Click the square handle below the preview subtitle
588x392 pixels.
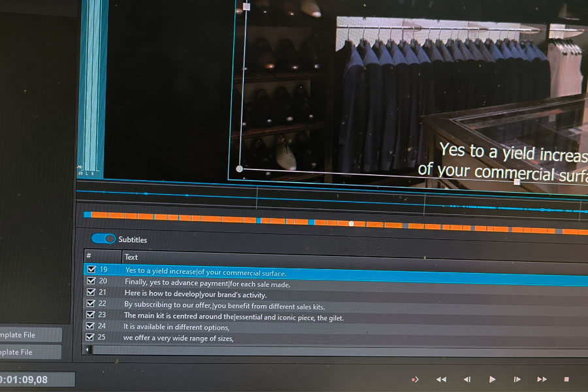pyautogui.click(x=517, y=182)
